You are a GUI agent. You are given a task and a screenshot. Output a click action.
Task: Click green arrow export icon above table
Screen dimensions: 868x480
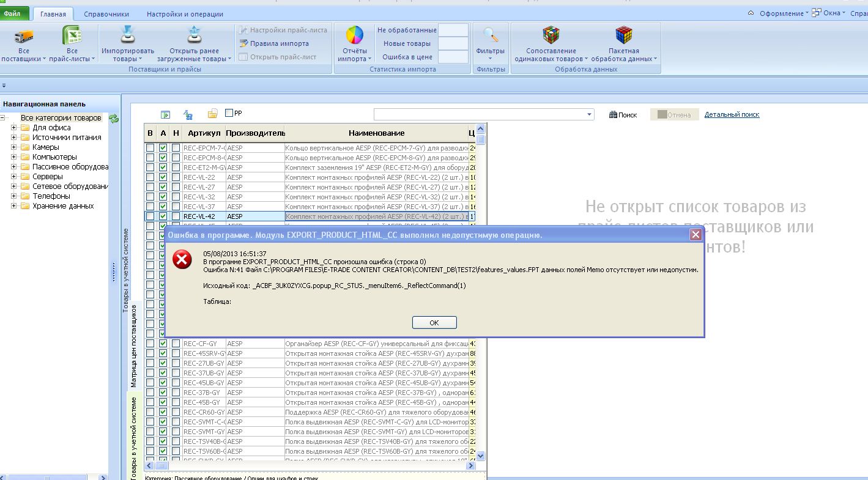(x=165, y=114)
